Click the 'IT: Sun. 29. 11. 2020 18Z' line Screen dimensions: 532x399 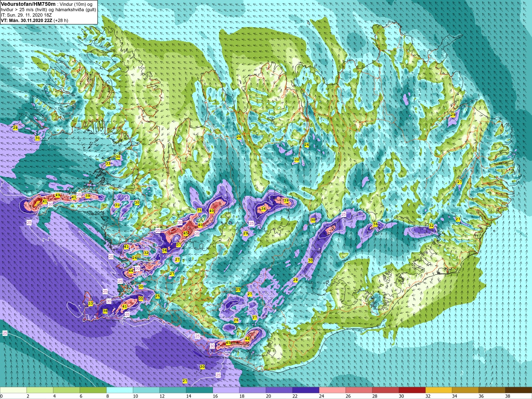tap(26, 15)
